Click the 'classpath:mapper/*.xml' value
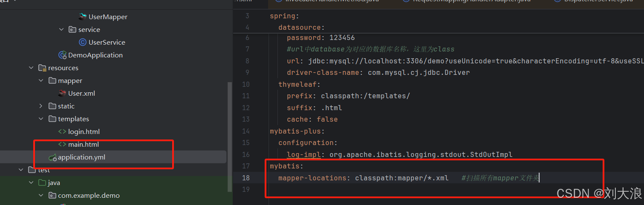Screen dimensions: 644x205 pos(401,178)
